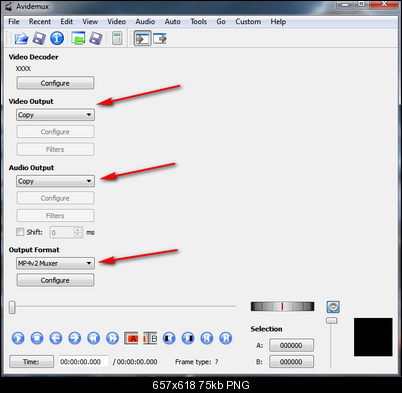This screenshot has height=393, width=402.
Task: Open the Video Output Copy dropdown
Action: 55,115
